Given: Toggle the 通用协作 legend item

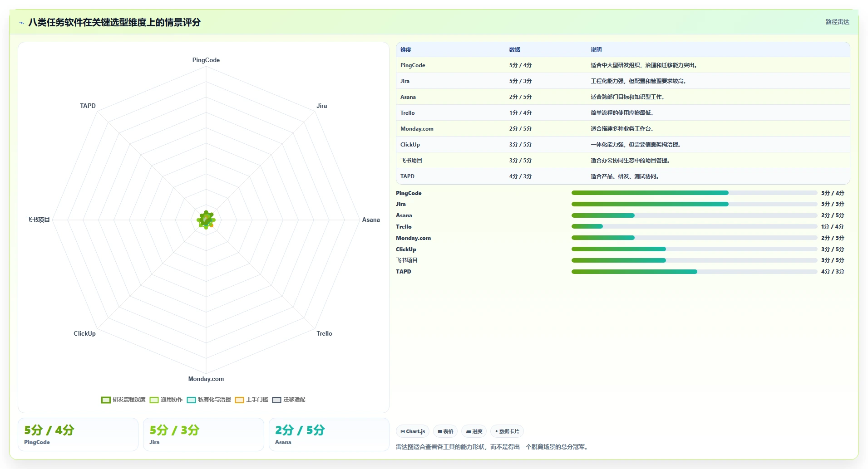Looking at the screenshot, I should pyautogui.click(x=166, y=400).
